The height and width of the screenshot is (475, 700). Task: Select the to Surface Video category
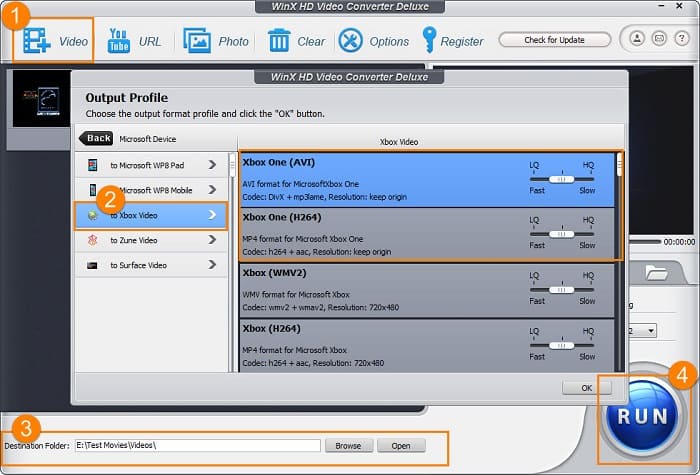coord(151,265)
